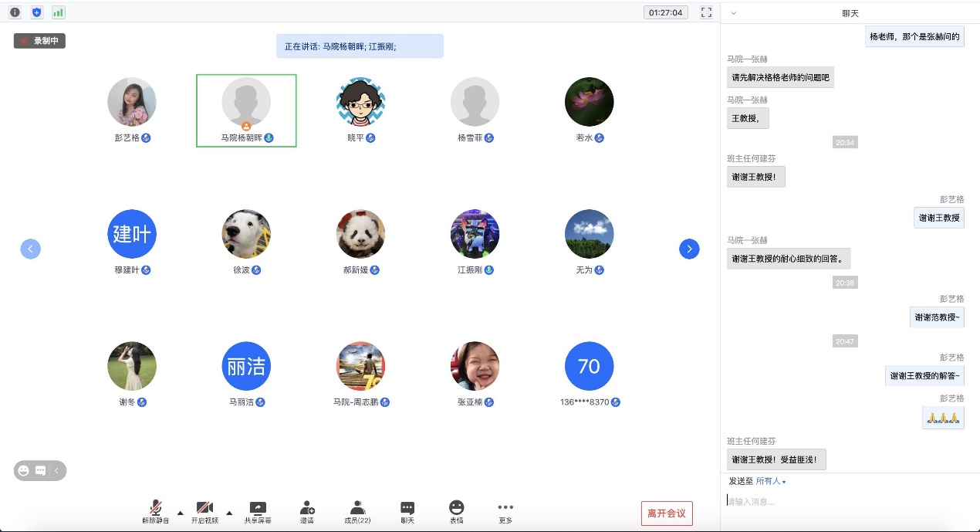The width and height of the screenshot is (980, 532).
Task: Open the More (更多) options
Action: [x=505, y=512]
